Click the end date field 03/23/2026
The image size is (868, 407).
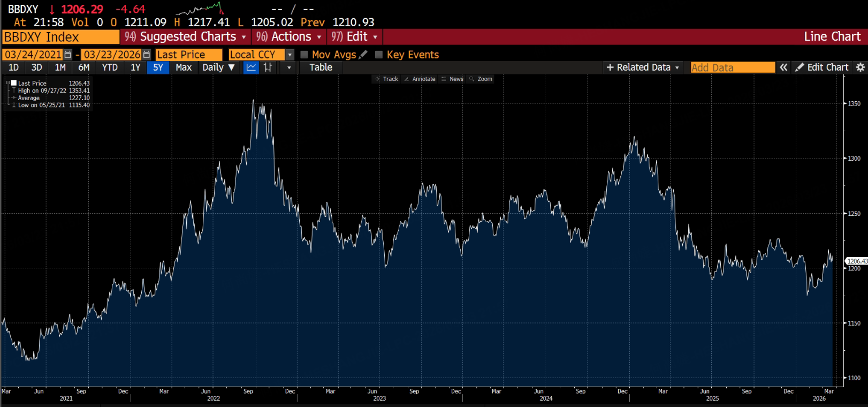point(112,55)
